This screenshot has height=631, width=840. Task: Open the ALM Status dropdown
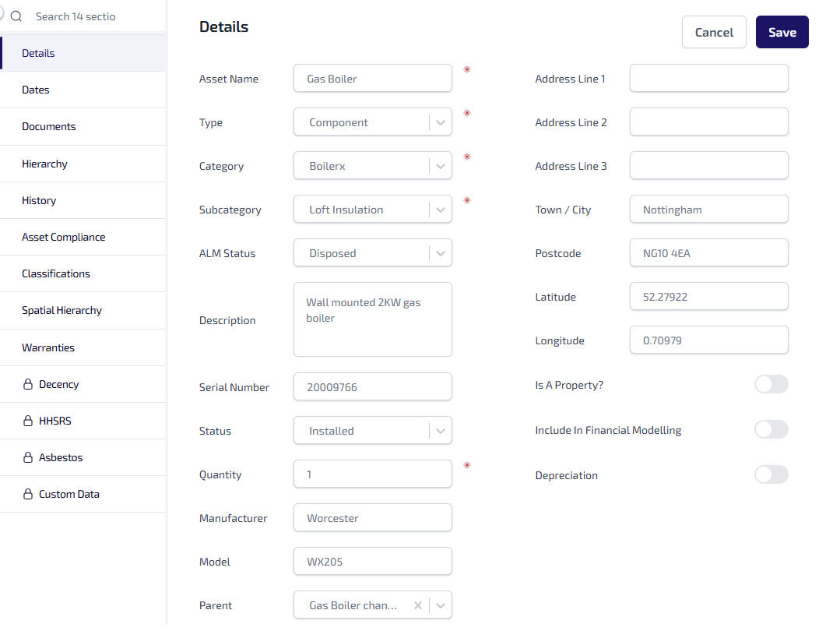pos(441,253)
